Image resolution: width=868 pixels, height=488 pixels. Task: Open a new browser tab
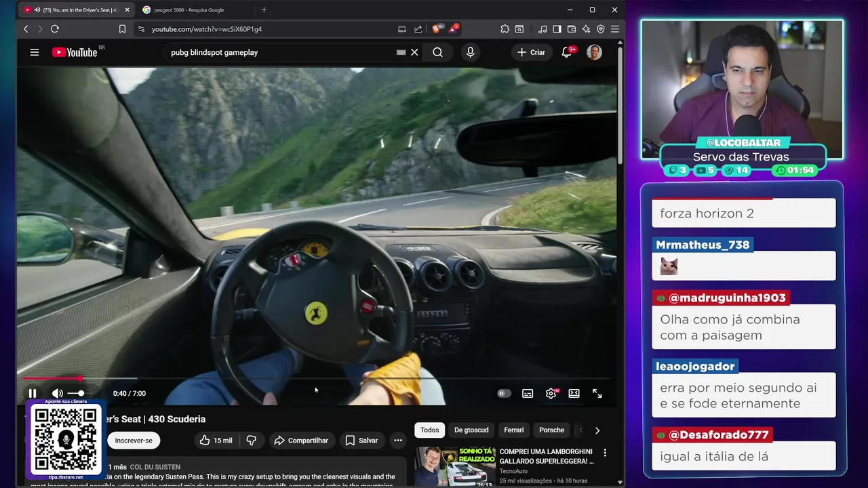click(x=264, y=10)
